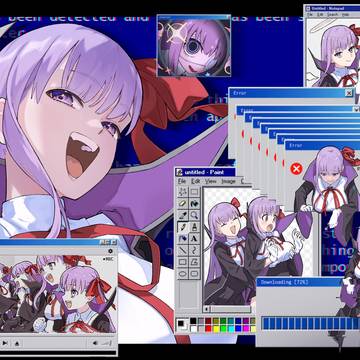Pick magenta from the Paint palette

point(246,328)
